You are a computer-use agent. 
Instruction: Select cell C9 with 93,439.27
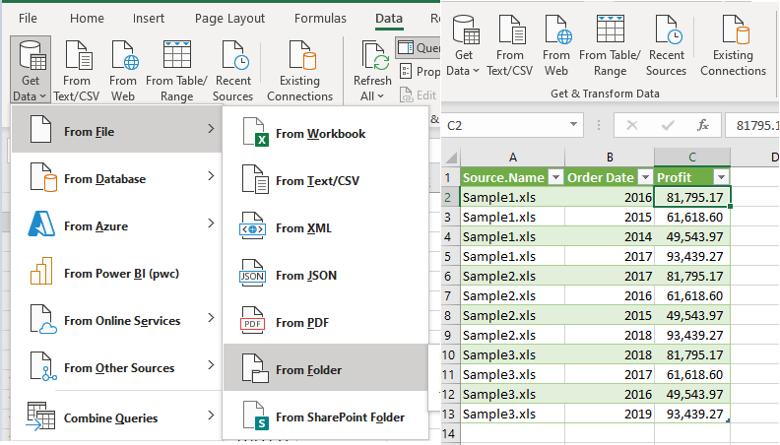(692, 335)
